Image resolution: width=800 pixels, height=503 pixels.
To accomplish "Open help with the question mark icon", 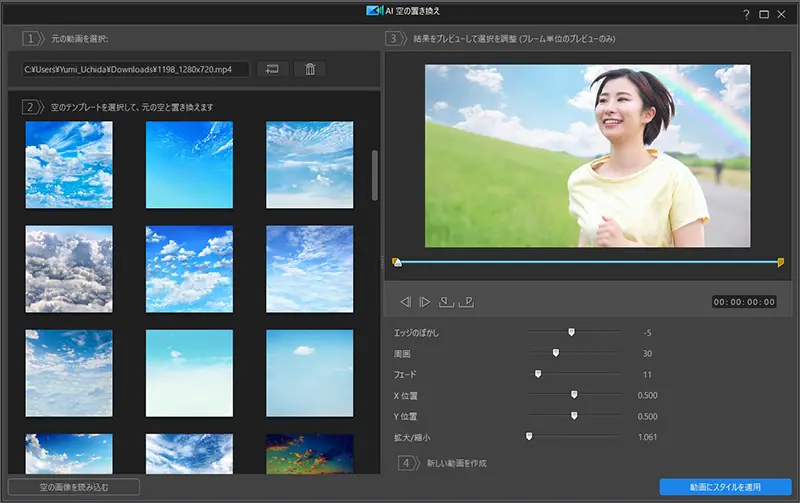I will pos(746,14).
